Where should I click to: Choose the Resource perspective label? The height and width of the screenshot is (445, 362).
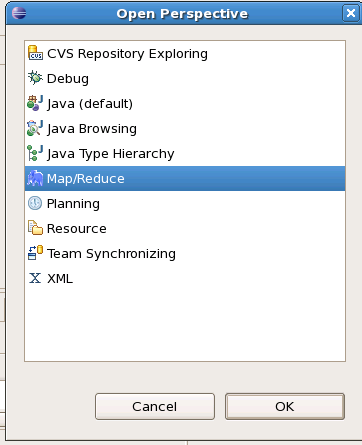point(77,229)
